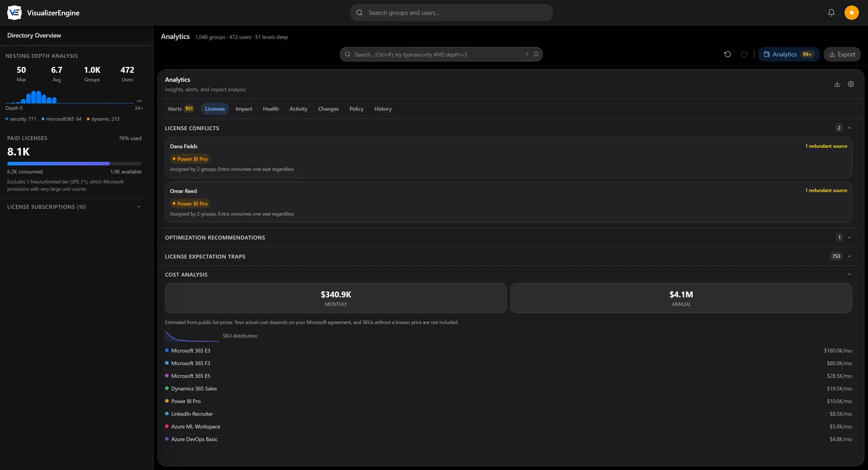Click the magnifier in the query search box

coord(348,54)
